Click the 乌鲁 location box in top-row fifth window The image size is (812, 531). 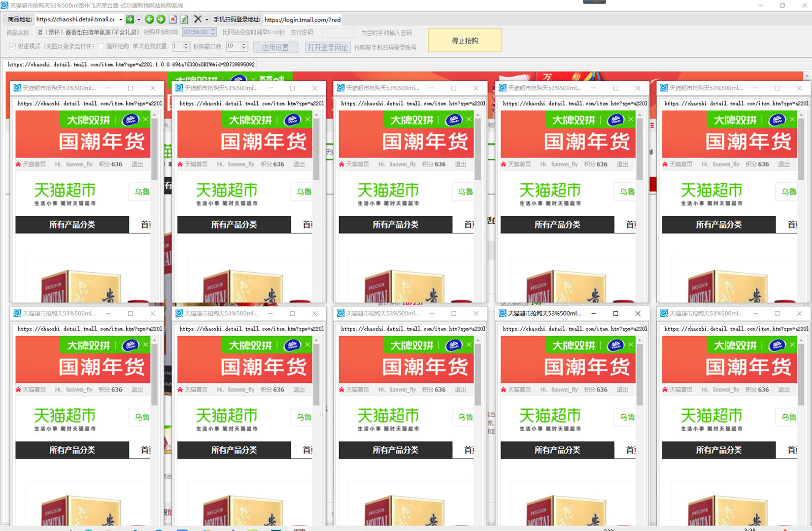[787, 191]
